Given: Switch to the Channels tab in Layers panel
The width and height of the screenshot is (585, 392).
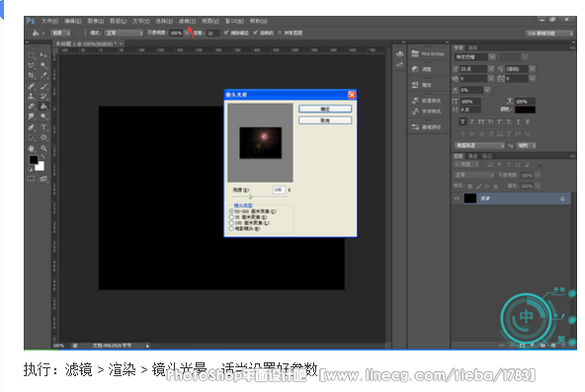Looking at the screenshot, I should [x=472, y=156].
